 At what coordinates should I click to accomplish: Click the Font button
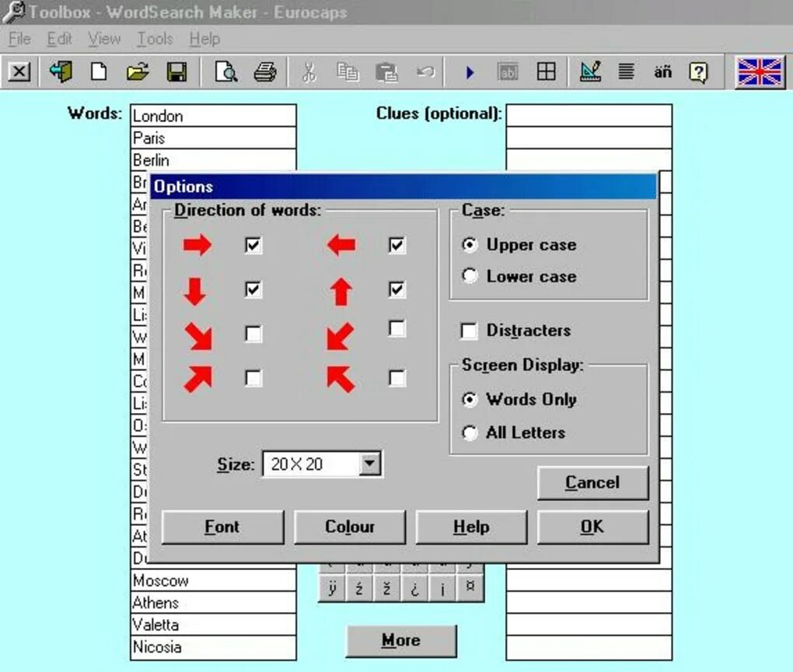(222, 527)
